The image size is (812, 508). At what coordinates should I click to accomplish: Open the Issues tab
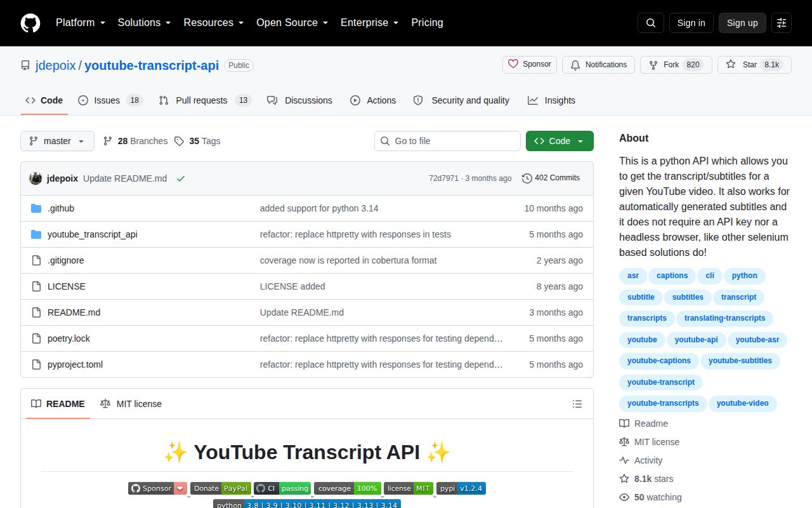click(110, 100)
